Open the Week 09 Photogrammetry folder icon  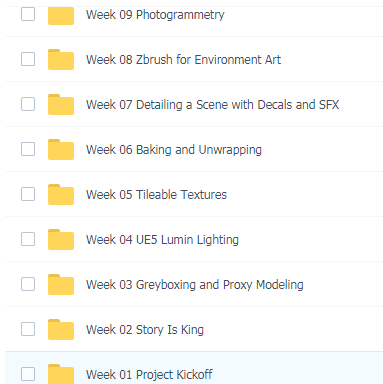pos(61,15)
